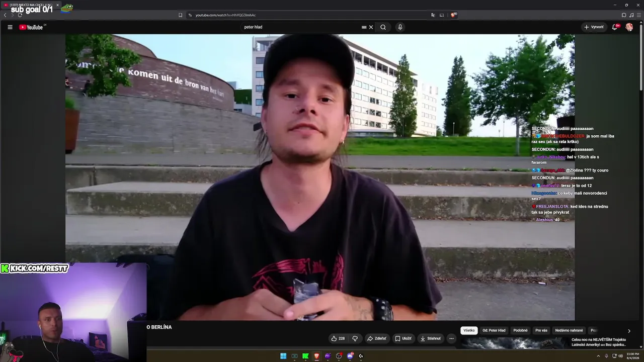Open Discord from the taskbar

tap(350, 356)
